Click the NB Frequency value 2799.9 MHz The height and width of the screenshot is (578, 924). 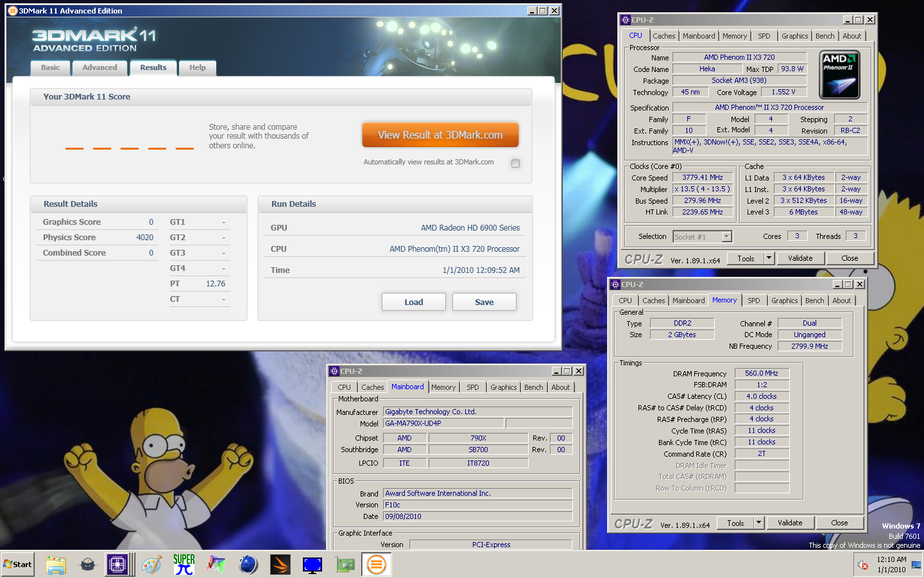[x=810, y=346]
